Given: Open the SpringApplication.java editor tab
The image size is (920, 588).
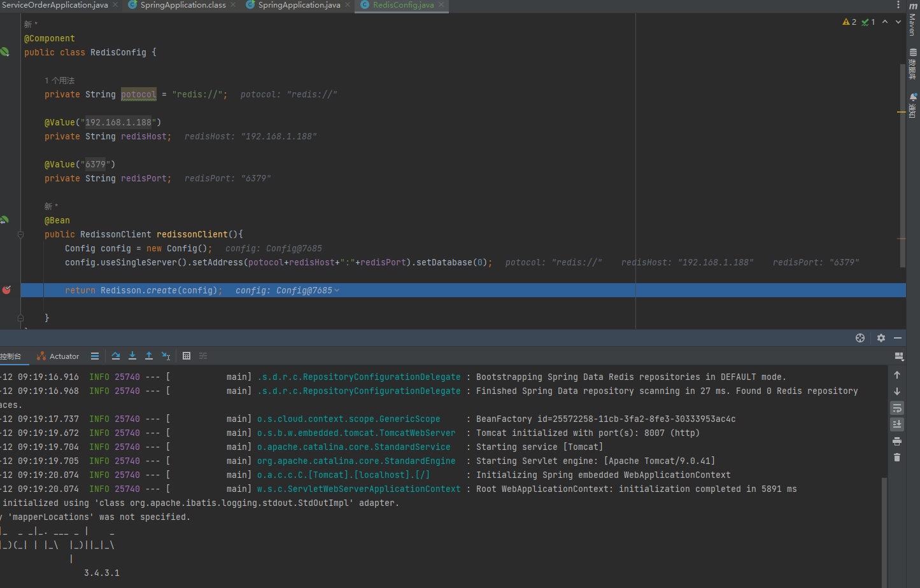Looking at the screenshot, I should click(299, 5).
